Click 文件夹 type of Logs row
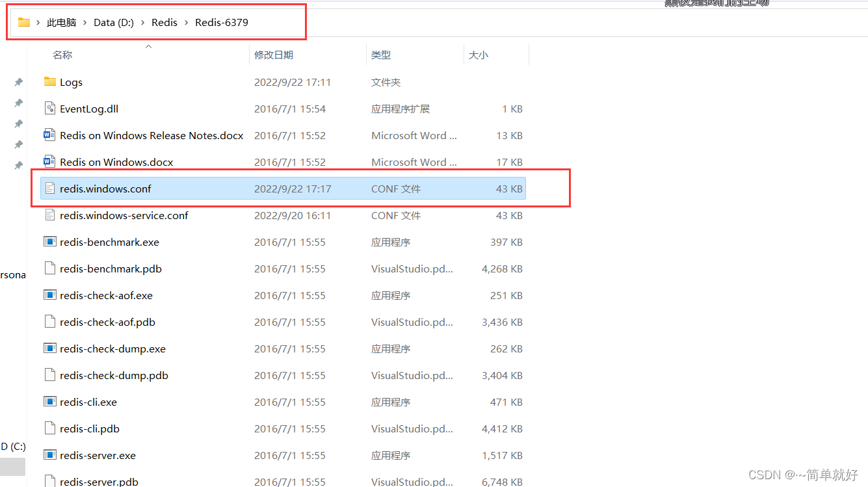The width and height of the screenshot is (868, 487). 386,82
